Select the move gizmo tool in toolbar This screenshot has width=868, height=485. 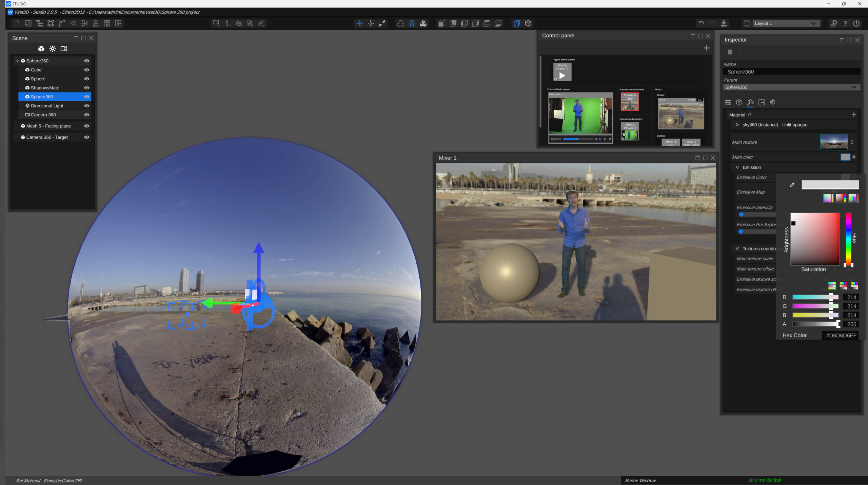click(359, 23)
